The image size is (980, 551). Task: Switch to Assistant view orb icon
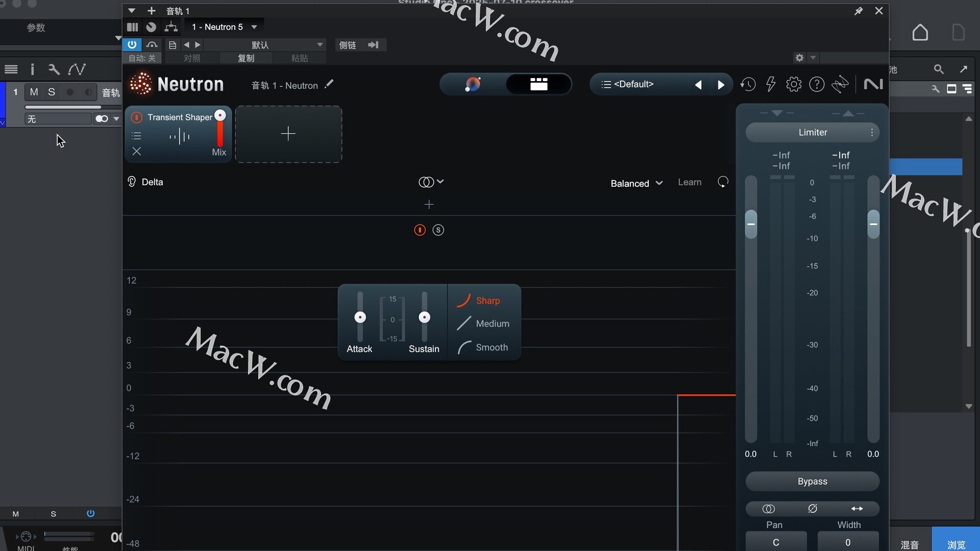(473, 84)
